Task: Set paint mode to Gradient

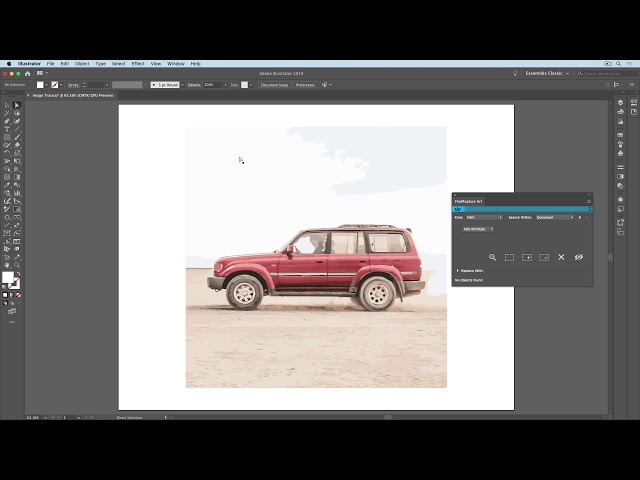Action: [x=12, y=295]
